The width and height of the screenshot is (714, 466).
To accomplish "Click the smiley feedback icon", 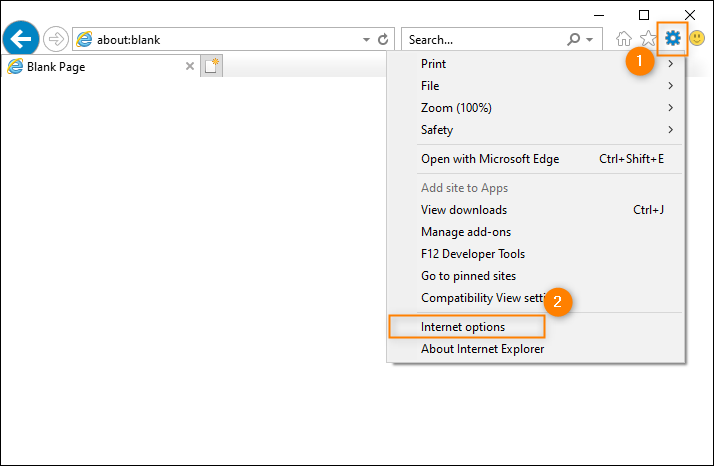I will [x=697, y=38].
